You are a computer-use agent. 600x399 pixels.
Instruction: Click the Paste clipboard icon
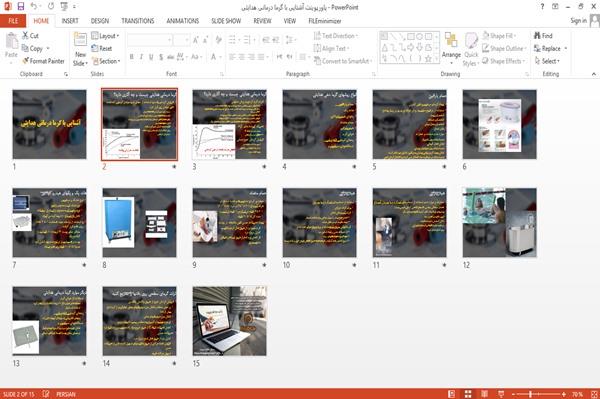(11, 41)
